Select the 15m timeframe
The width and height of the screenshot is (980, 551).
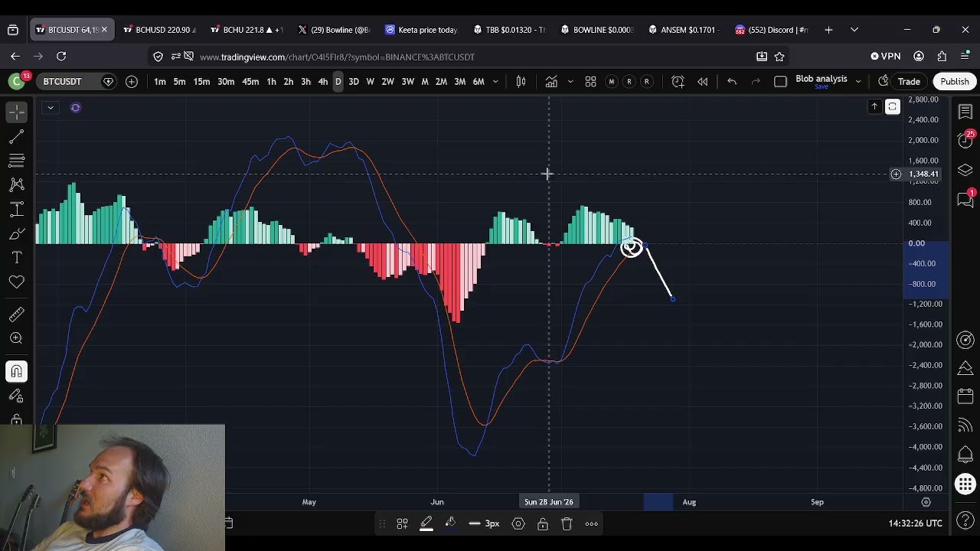(201, 82)
